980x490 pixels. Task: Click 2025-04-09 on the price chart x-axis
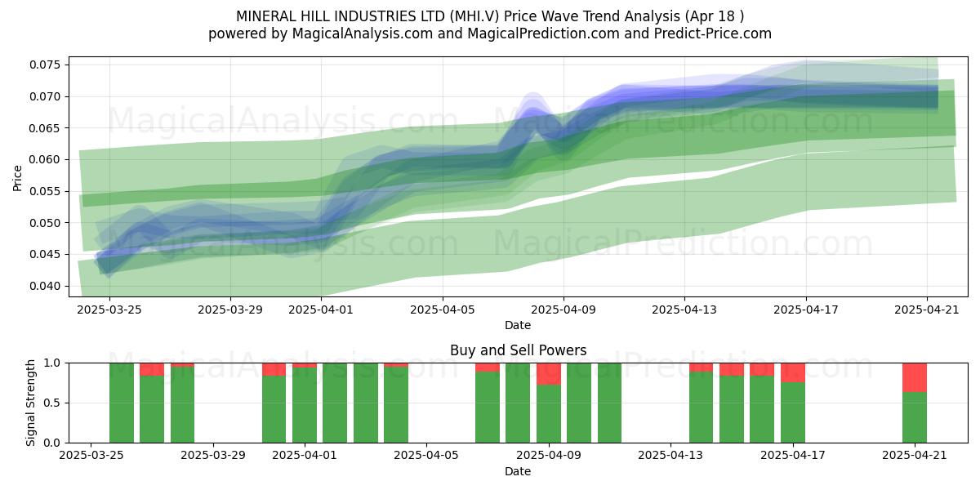[x=563, y=310]
